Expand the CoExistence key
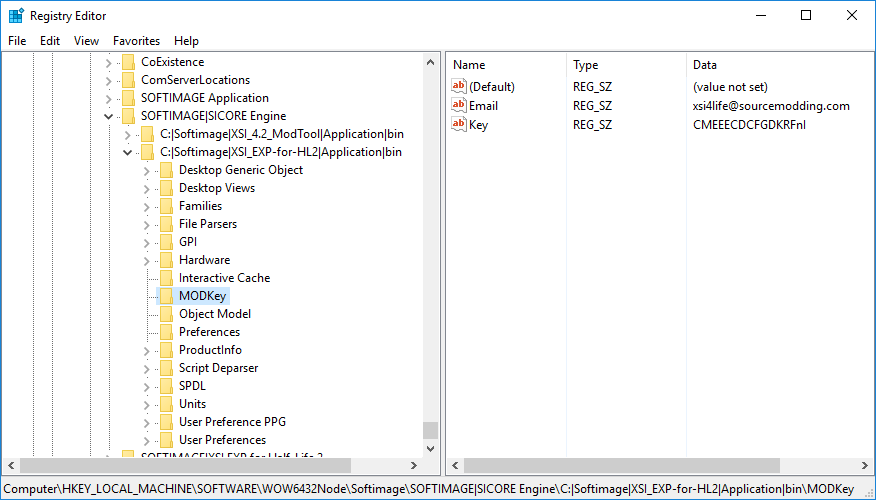 coord(108,63)
